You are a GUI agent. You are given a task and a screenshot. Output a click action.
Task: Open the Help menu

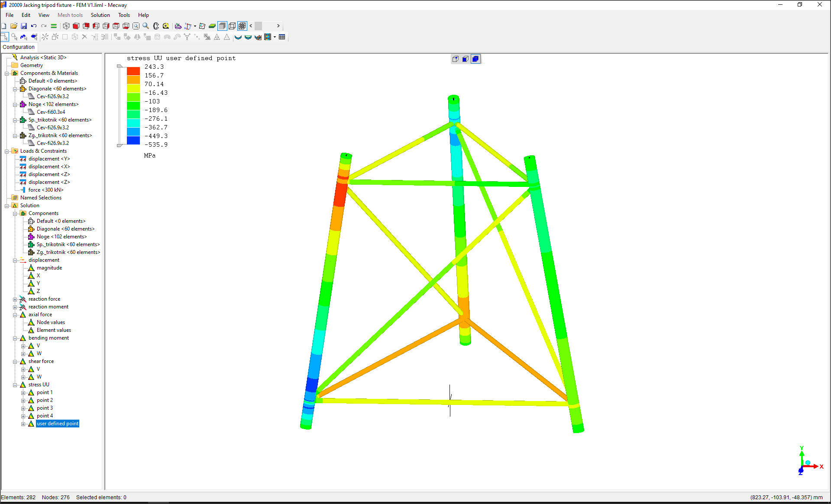tap(143, 15)
